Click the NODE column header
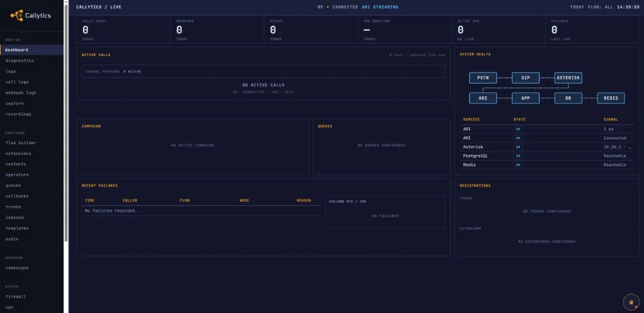Viewport: 644px width, 313px height. point(245,201)
